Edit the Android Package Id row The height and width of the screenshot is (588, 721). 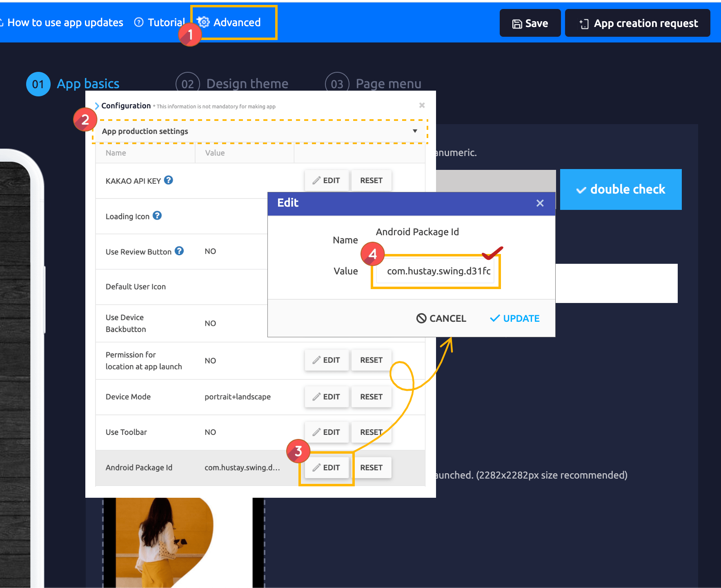(x=326, y=468)
